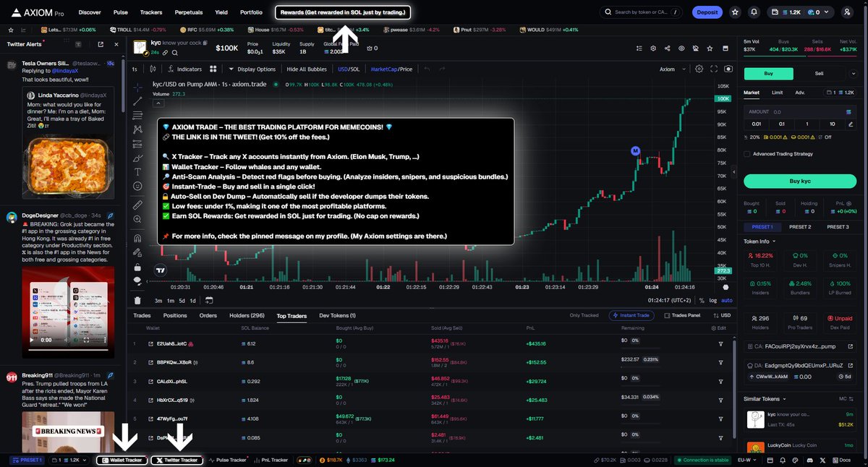Viewport: 868px width, 467px height.
Task: Focus the token search box
Action: tap(642, 12)
